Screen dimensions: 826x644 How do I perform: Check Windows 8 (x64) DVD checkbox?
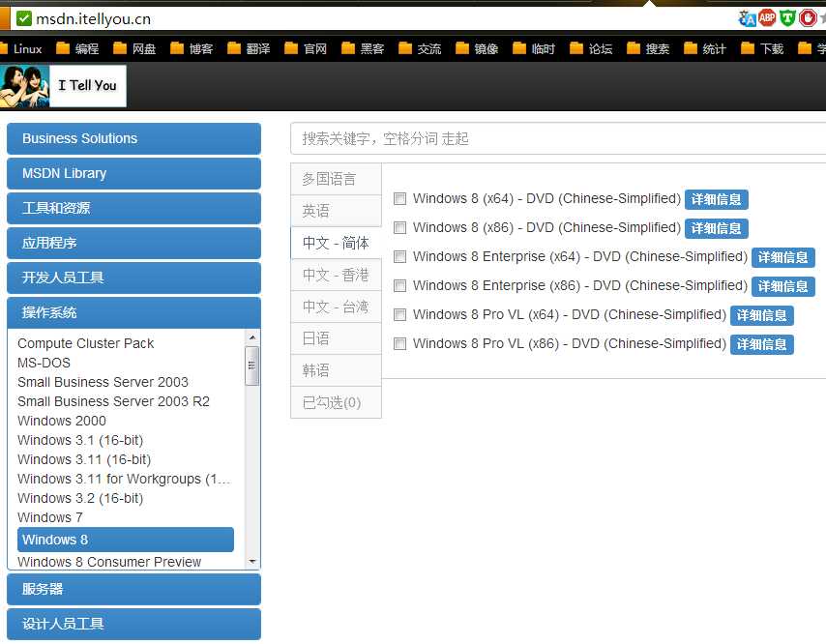(399, 198)
